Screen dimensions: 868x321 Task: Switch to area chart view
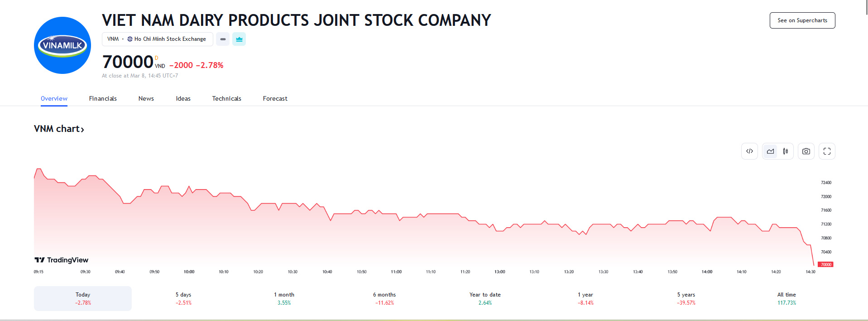coord(770,151)
